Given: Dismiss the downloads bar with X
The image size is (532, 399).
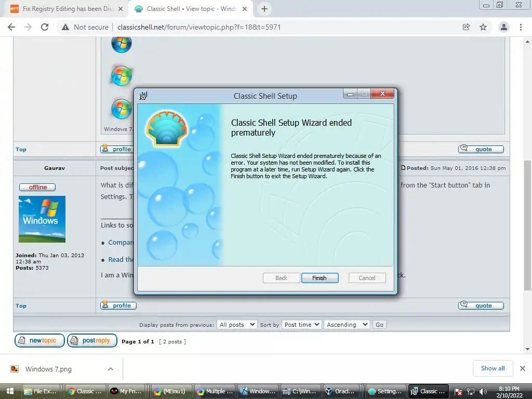Looking at the screenshot, I should tap(523, 368).
